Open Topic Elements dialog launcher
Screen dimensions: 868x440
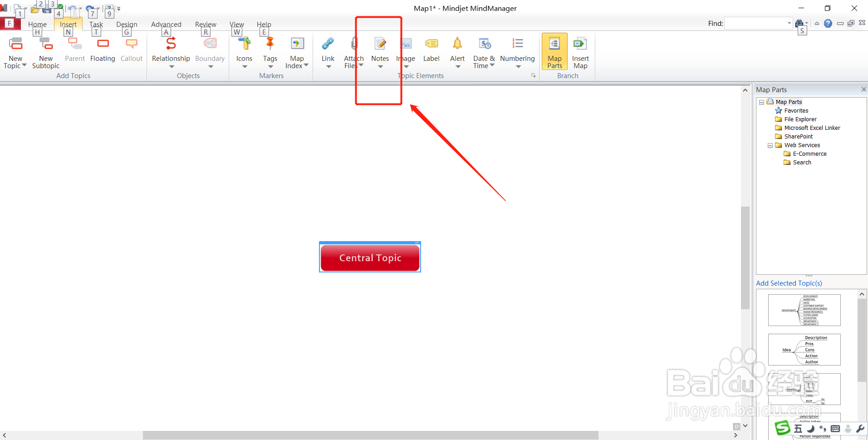point(533,75)
